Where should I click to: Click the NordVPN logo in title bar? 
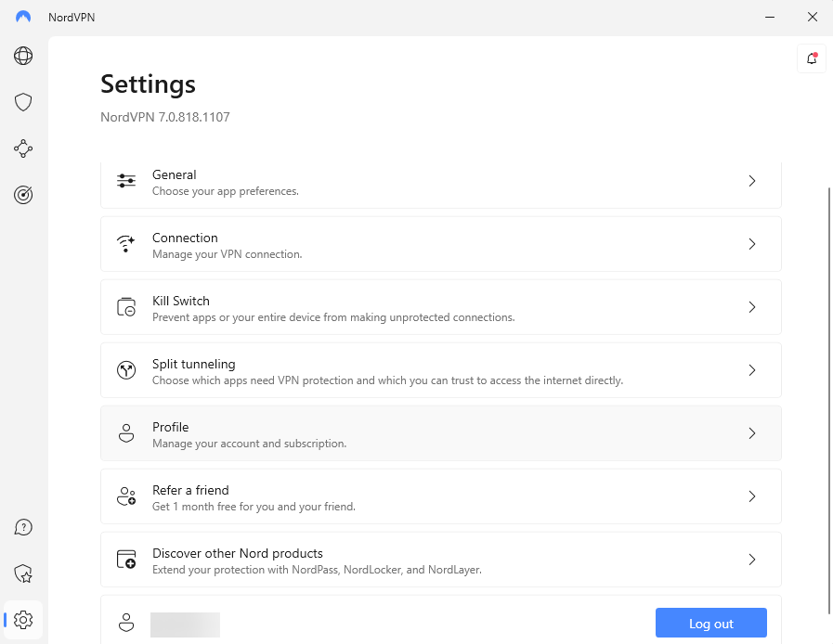(x=23, y=17)
